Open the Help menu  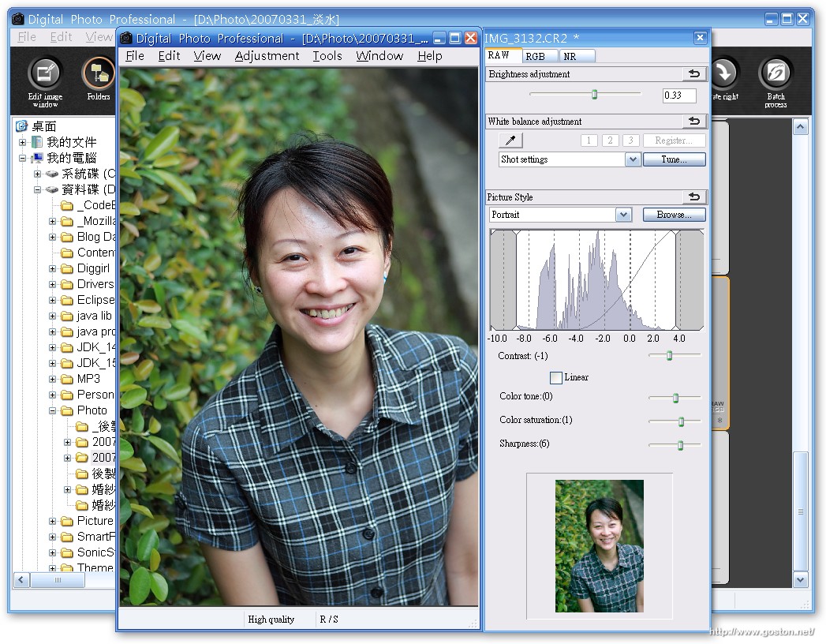pos(429,56)
